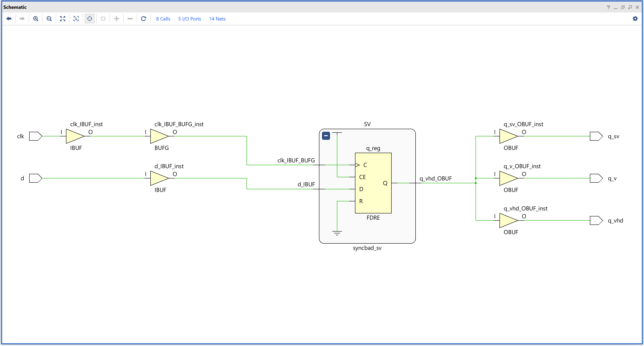644x346 pixels.
Task: Open the 8 Cells link
Action: point(163,19)
